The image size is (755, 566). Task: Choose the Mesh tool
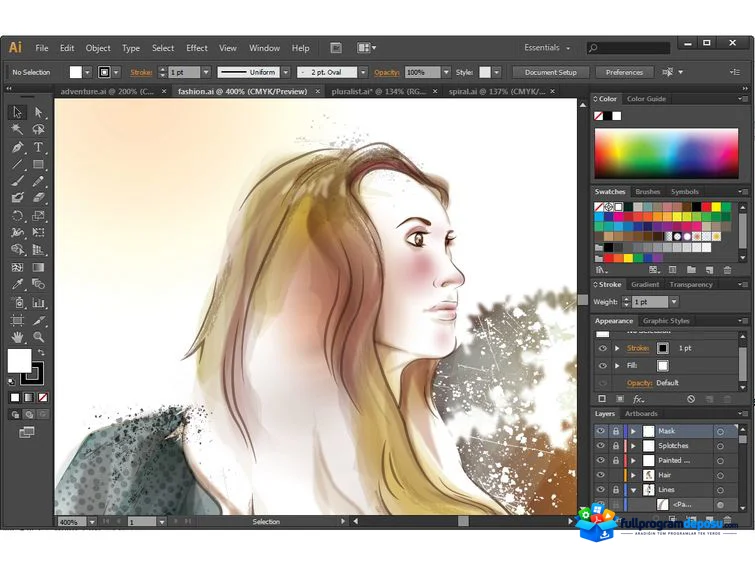(x=17, y=267)
